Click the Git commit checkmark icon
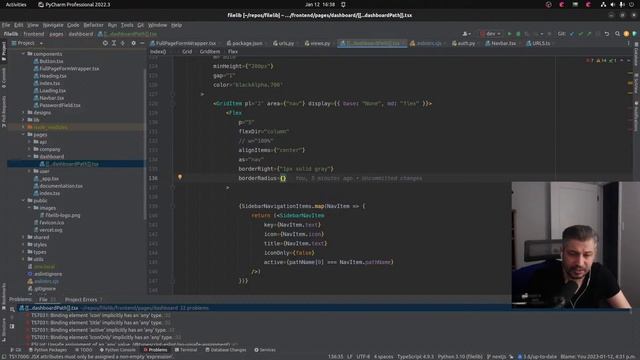This screenshot has height=360, width=640. point(580,34)
